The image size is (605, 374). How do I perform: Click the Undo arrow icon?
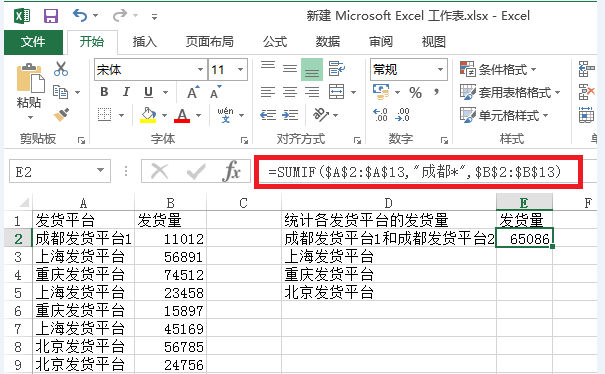tap(80, 15)
